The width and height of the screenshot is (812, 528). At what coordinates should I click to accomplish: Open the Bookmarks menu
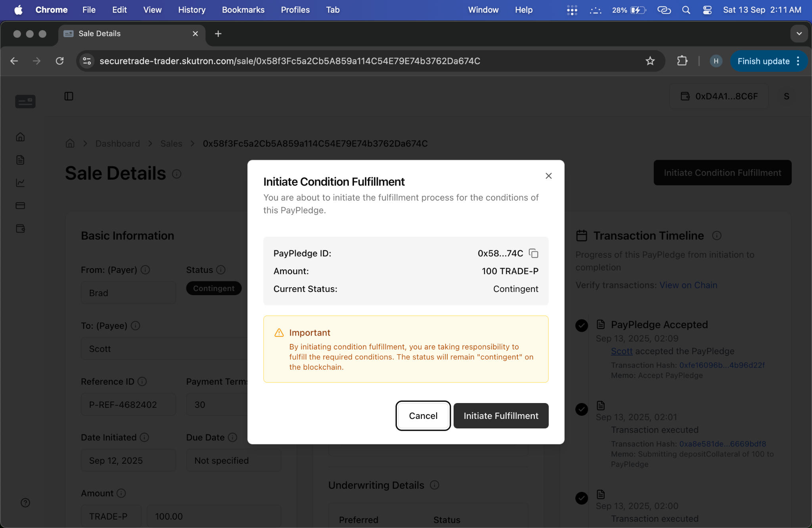[243, 10]
